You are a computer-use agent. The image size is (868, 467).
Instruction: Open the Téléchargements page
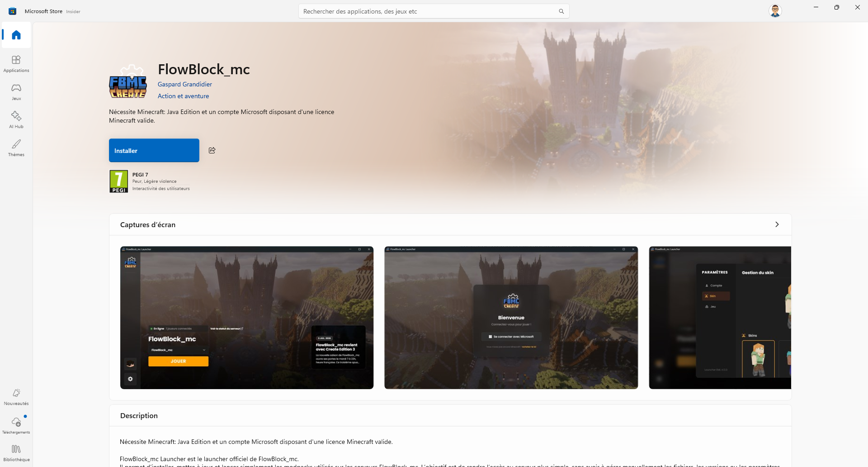[16, 425]
